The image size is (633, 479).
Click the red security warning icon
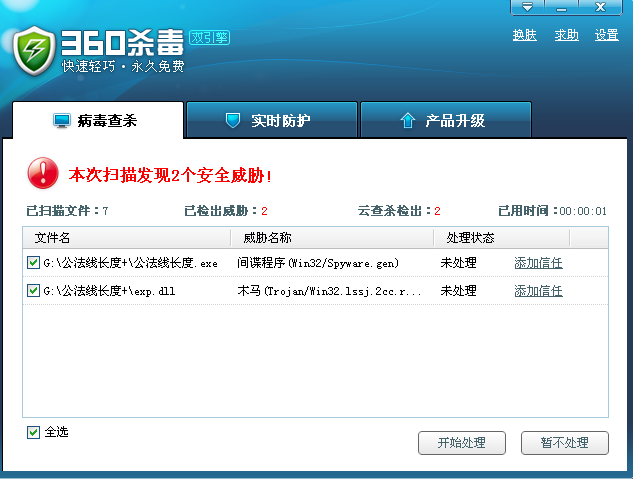(x=43, y=173)
